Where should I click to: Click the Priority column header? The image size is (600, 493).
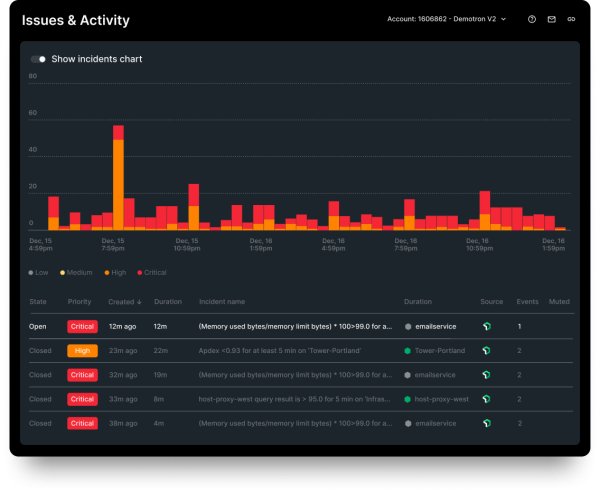[x=79, y=301]
